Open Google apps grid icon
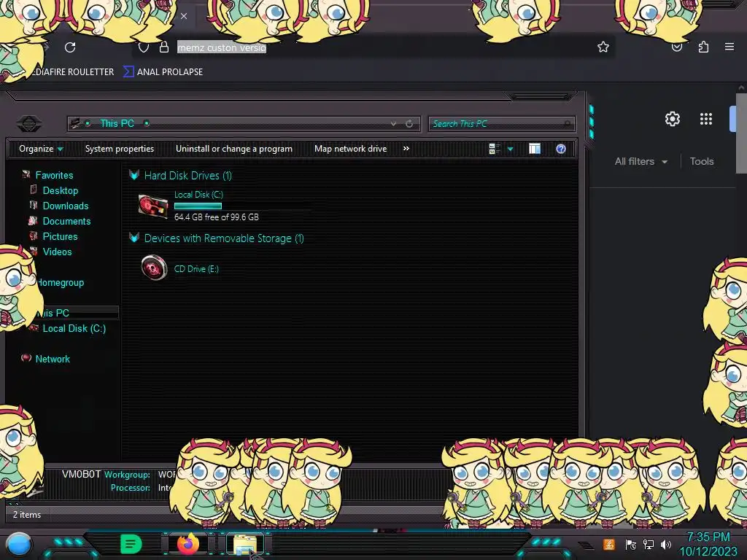Image resolution: width=747 pixels, height=560 pixels. [706, 119]
